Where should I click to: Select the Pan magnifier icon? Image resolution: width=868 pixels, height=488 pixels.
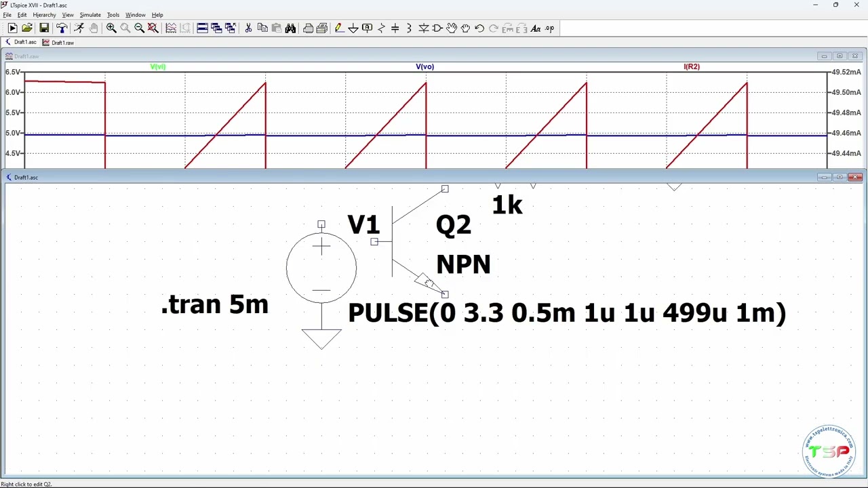[125, 28]
